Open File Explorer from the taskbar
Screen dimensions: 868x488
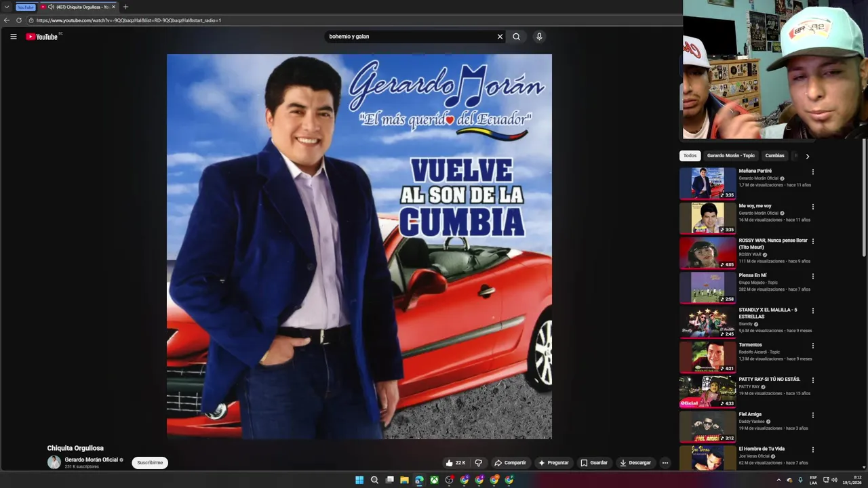404,480
